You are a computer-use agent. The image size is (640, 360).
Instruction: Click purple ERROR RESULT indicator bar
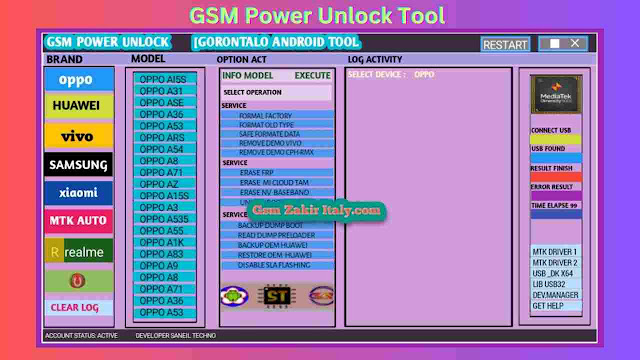(556, 196)
